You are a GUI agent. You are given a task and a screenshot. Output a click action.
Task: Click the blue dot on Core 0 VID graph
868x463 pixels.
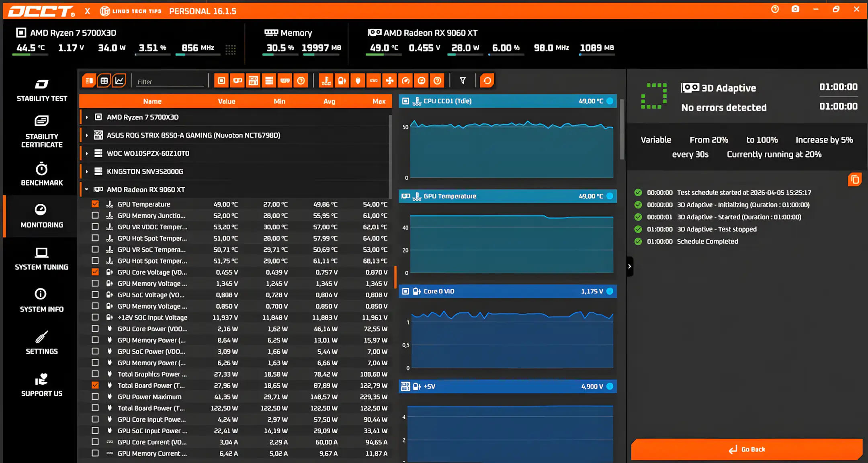click(610, 291)
